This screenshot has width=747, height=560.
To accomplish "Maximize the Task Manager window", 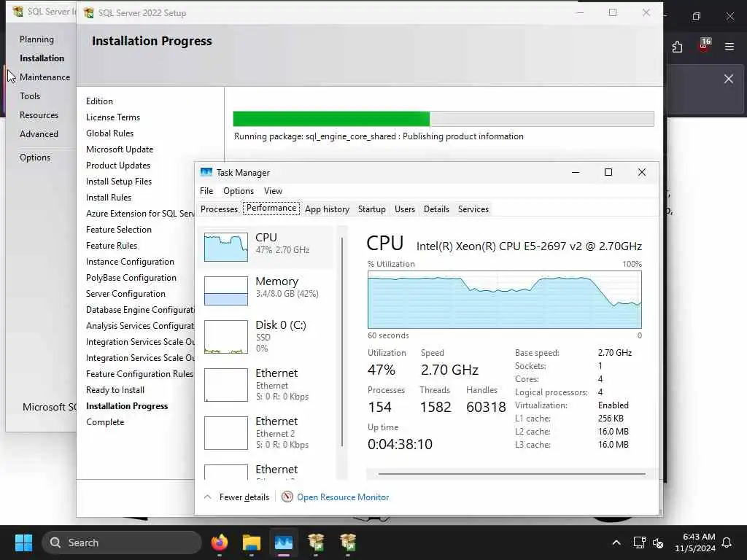I will 608,172.
